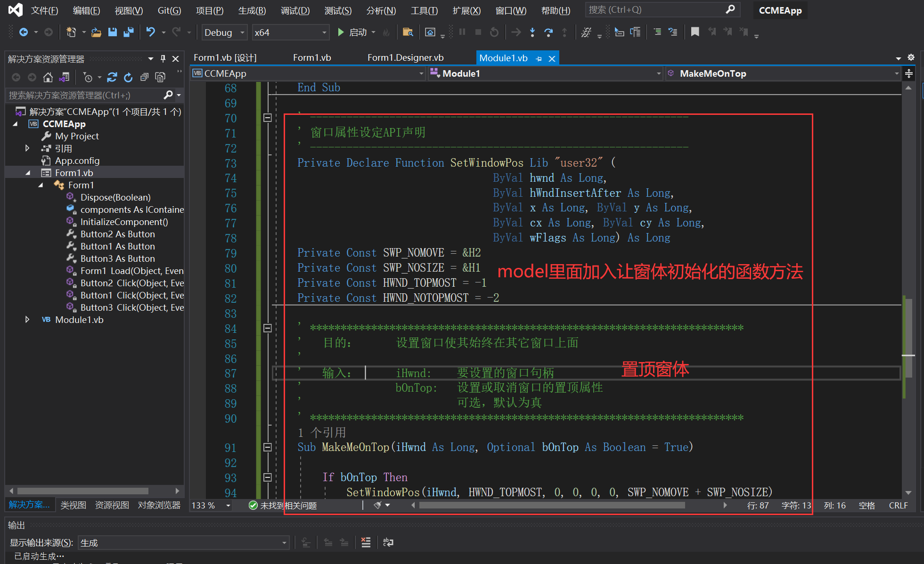The height and width of the screenshot is (564, 924).
Task: Click the 1 个引用 CodeLens link
Action: [322, 433]
